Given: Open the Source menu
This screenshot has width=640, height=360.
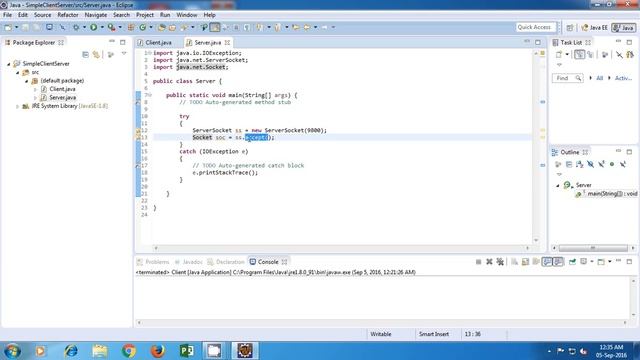Looking at the screenshot, I should coord(42,15).
